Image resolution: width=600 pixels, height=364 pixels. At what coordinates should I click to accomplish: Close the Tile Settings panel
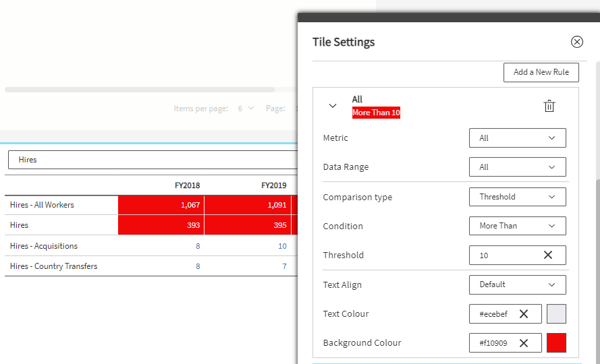576,42
